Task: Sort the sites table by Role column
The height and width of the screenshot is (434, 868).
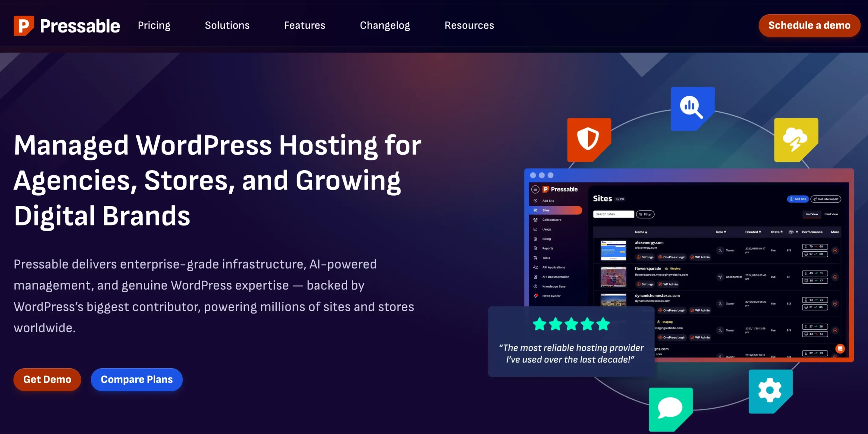Action: [721, 232]
